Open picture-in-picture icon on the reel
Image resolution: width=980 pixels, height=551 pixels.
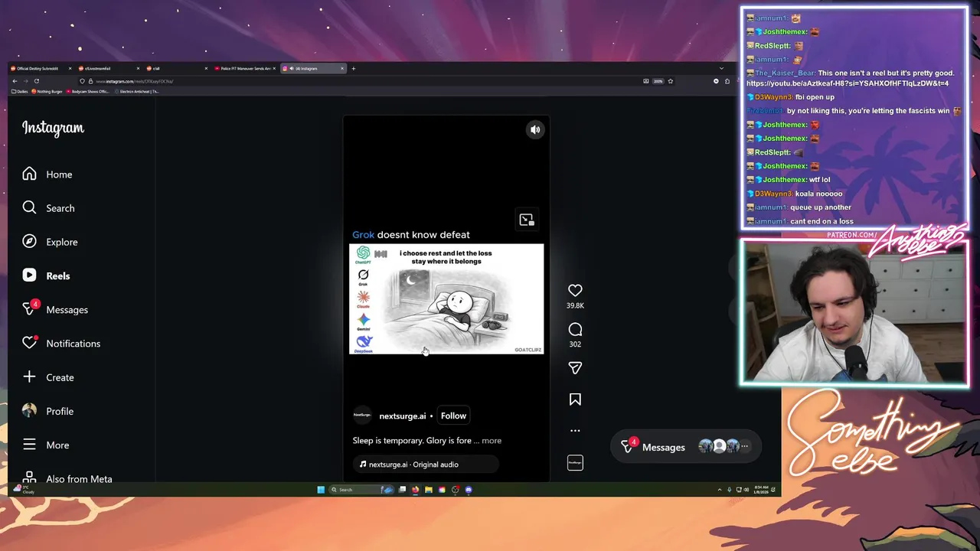527,220
